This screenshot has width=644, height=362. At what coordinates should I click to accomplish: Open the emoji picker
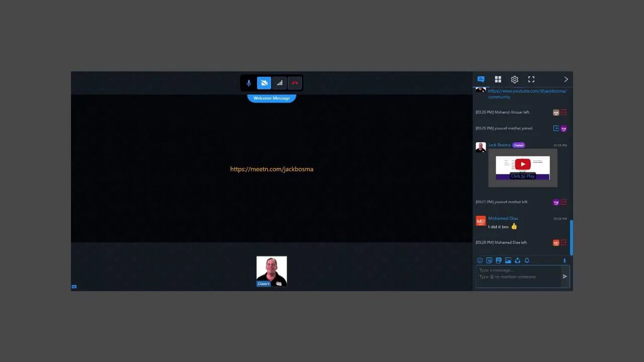[x=479, y=260]
